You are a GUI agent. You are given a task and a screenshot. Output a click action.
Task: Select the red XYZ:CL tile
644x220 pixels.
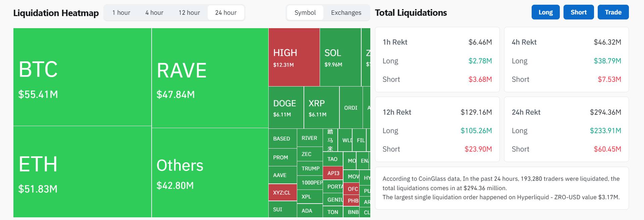pos(282,192)
